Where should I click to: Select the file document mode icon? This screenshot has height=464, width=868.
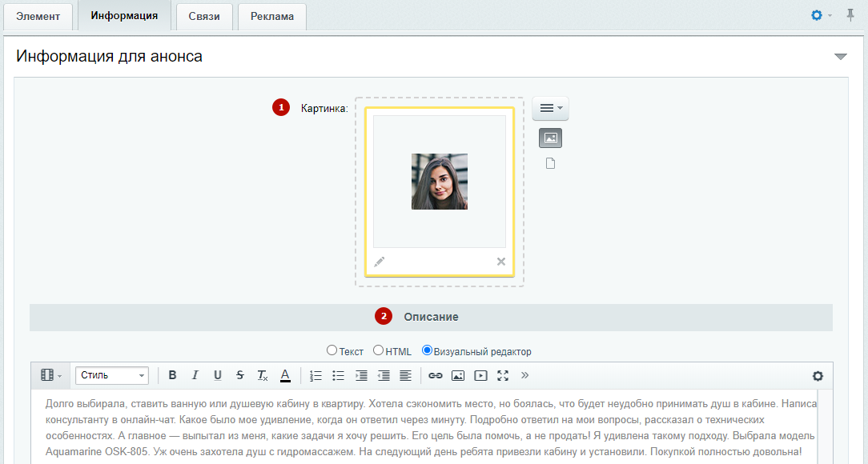click(x=550, y=163)
